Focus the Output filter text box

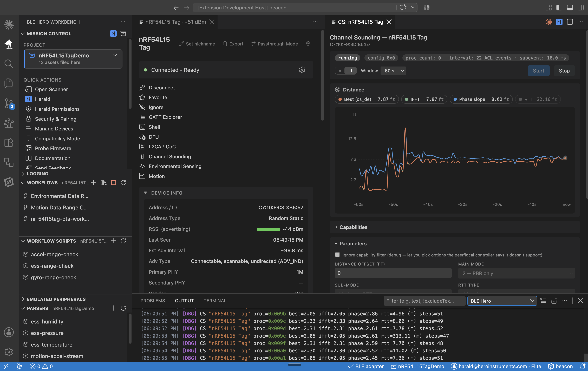[424, 301]
